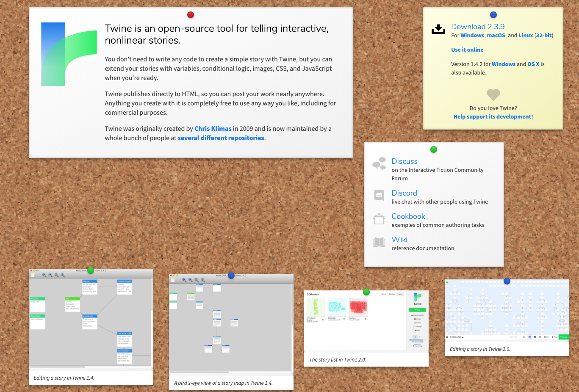Click 'examples of common authoring tasks' text

438,225
